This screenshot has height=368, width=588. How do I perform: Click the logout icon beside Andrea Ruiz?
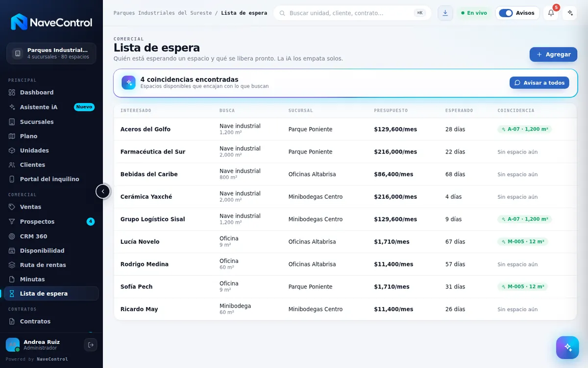91,345
